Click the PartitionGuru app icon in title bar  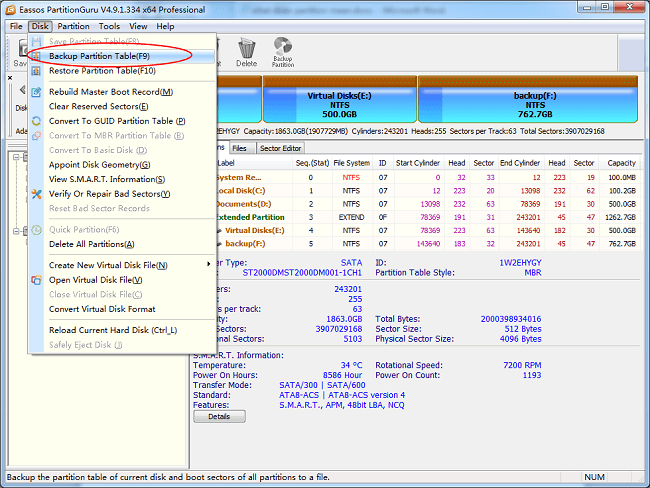tap(10, 9)
